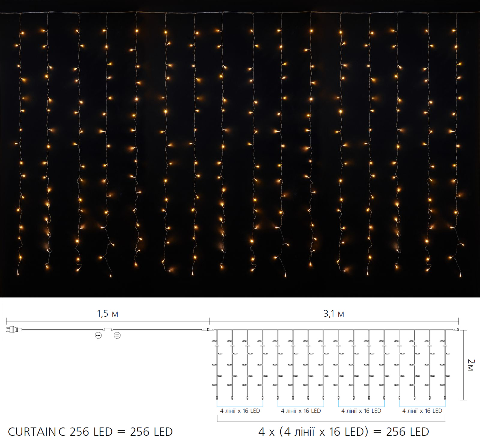Click the first '4 лінії x 16 LED' section label

[240, 411]
